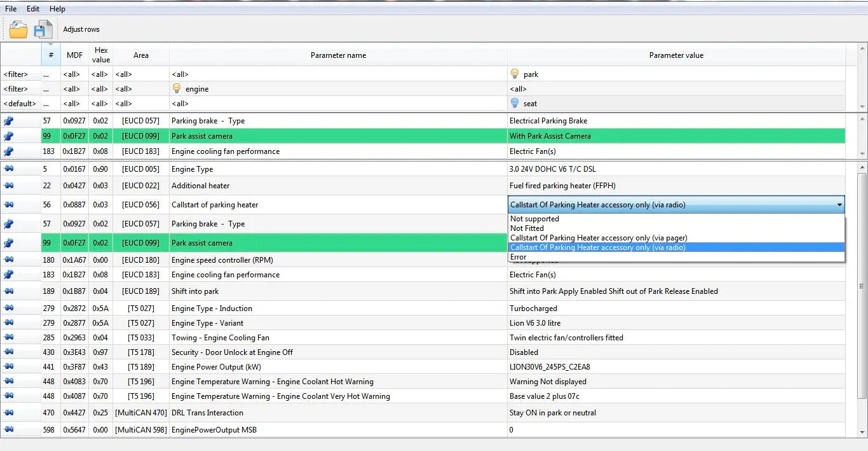Click the open folder toolbar icon
Viewport: 868px width, 451px height.
18,29
